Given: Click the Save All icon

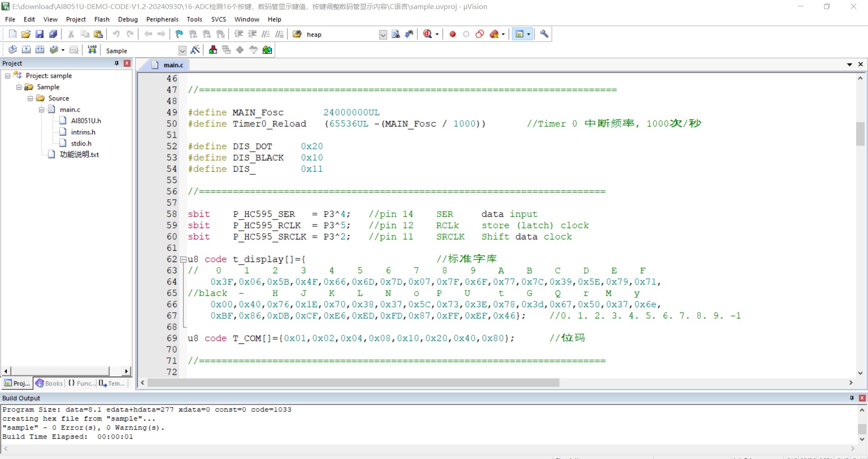Looking at the screenshot, I should click(x=53, y=34).
